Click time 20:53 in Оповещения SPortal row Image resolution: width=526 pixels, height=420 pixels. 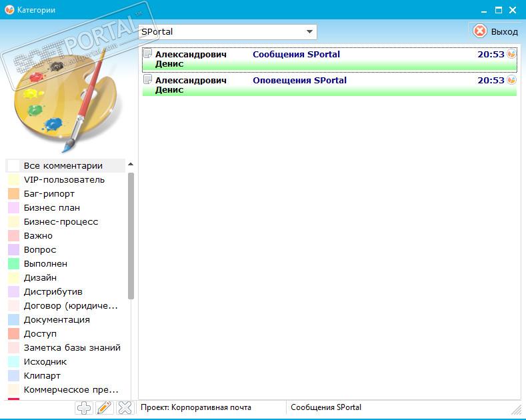(491, 81)
